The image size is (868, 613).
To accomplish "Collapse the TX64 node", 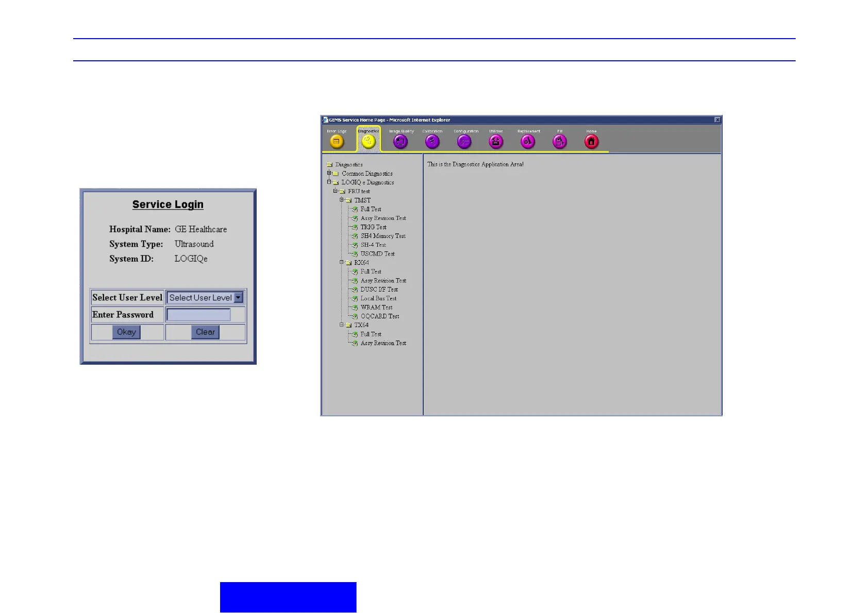I will 341,325.
